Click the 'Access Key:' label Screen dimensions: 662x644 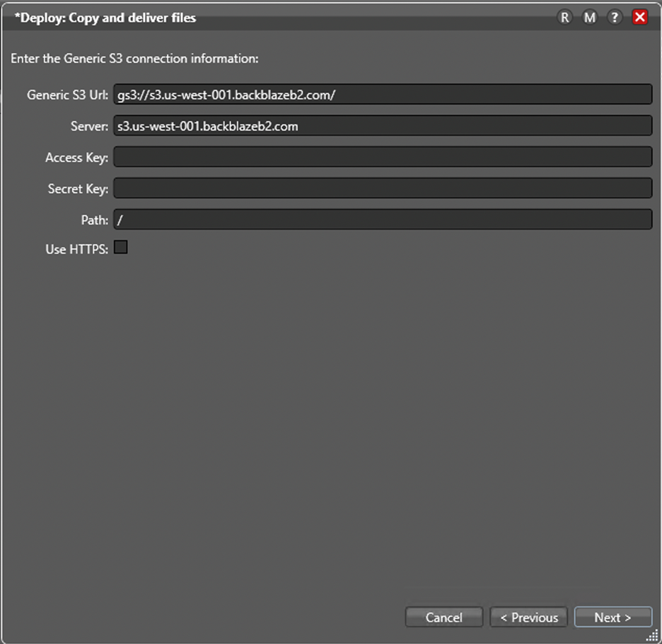[77, 158]
